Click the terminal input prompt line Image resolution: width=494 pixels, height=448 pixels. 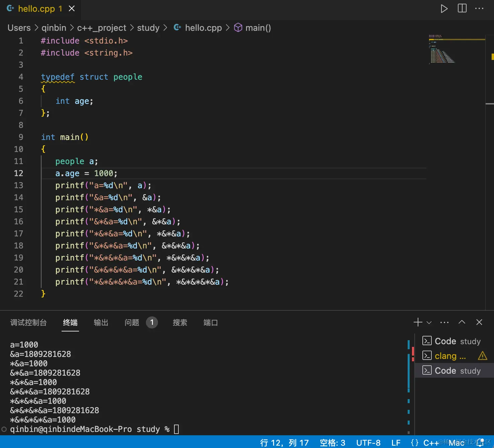(x=94, y=429)
